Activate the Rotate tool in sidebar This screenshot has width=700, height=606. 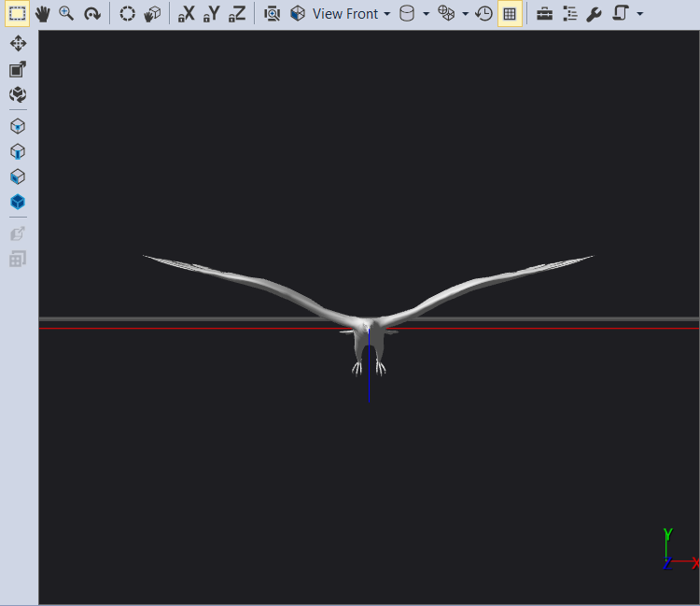pyautogui.click(x=18, y=94)
